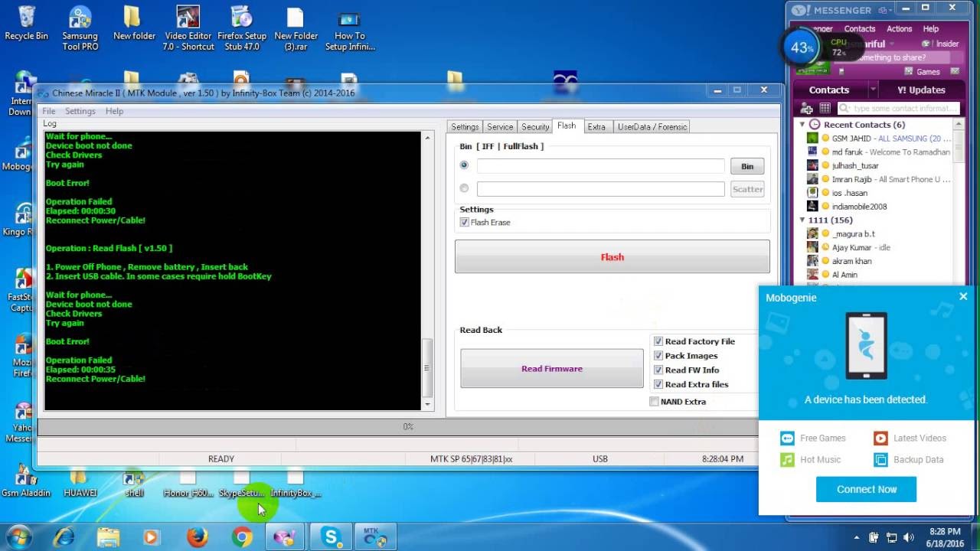Launch Google Chrome from taskbar
980x551 pixels.
242,537
